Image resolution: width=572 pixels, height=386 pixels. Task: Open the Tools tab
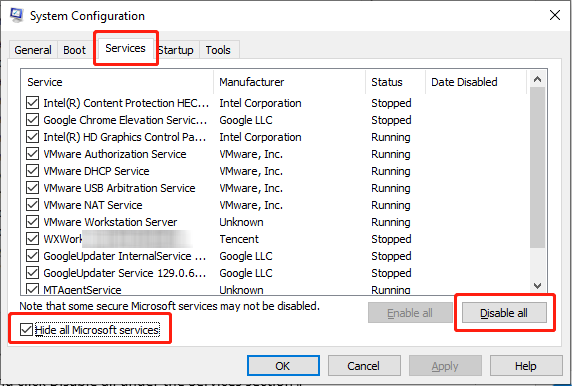pos(218,50)
